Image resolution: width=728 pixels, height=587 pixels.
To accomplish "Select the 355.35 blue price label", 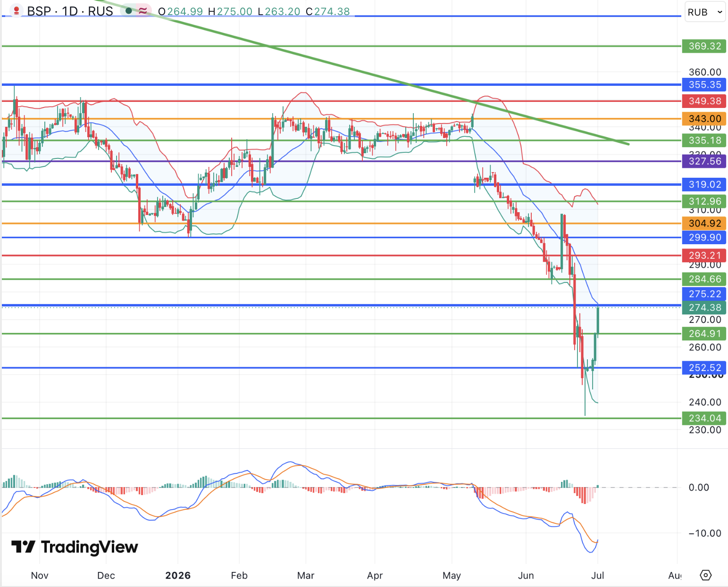I will click(704, 85).
